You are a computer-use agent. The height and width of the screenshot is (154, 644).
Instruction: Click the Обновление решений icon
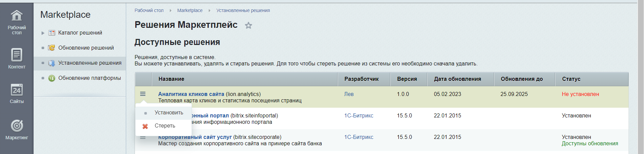tap(51, 48)
